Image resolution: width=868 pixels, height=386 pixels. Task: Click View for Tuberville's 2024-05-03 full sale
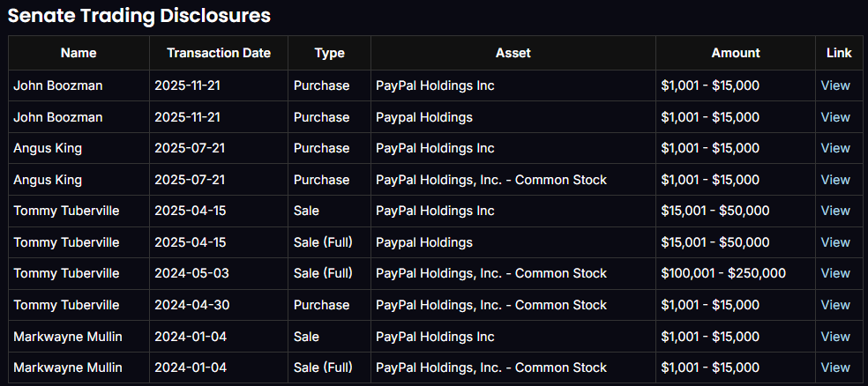pos(834,273)
